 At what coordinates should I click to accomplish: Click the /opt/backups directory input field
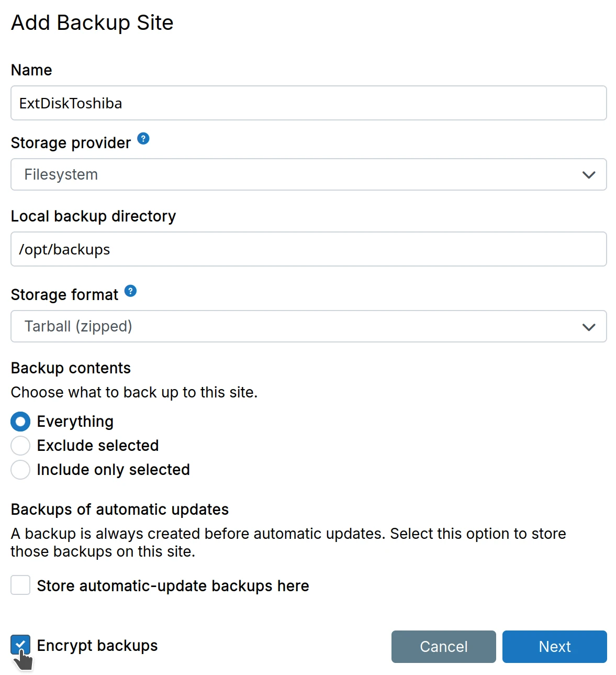pos(308,249)
